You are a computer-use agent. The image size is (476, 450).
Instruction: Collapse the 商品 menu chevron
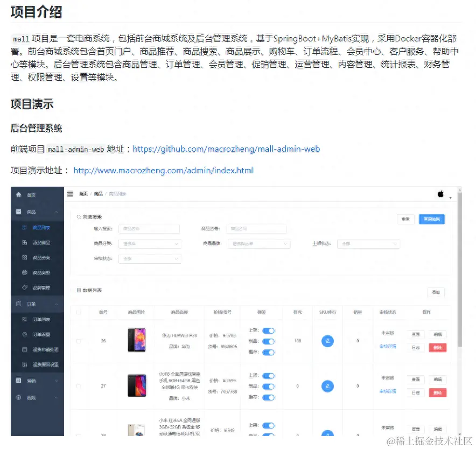point(56,212)
